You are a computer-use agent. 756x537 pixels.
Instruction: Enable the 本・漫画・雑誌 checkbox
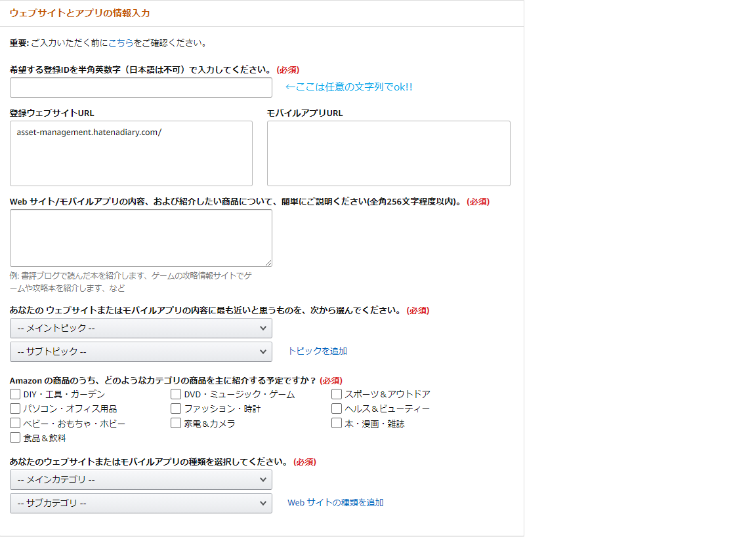(336, 422)
